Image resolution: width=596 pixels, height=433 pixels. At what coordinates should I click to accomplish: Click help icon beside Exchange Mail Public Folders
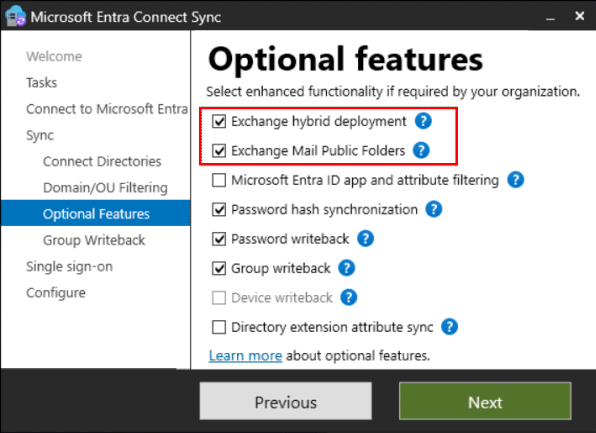[x=421, y=151]
